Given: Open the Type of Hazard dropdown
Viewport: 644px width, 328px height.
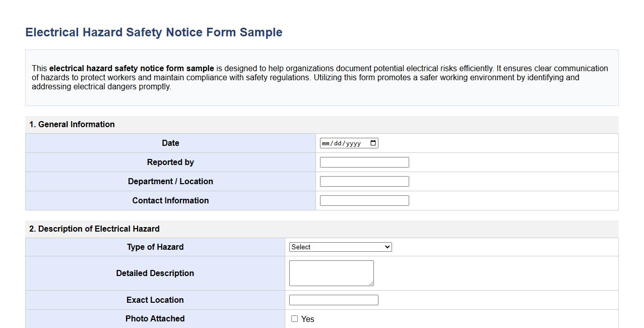Looking at the screenshot, I should [340, 247].
